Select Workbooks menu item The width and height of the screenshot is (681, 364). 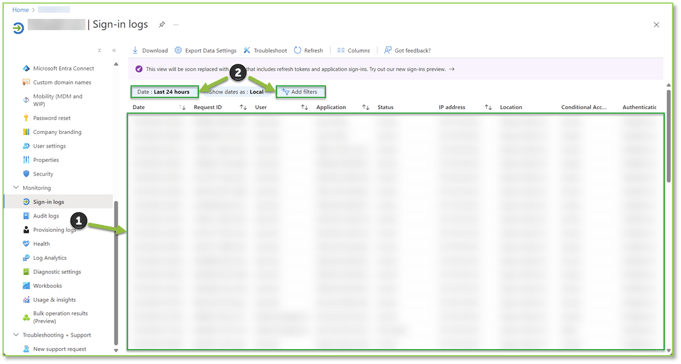(47, 286)
